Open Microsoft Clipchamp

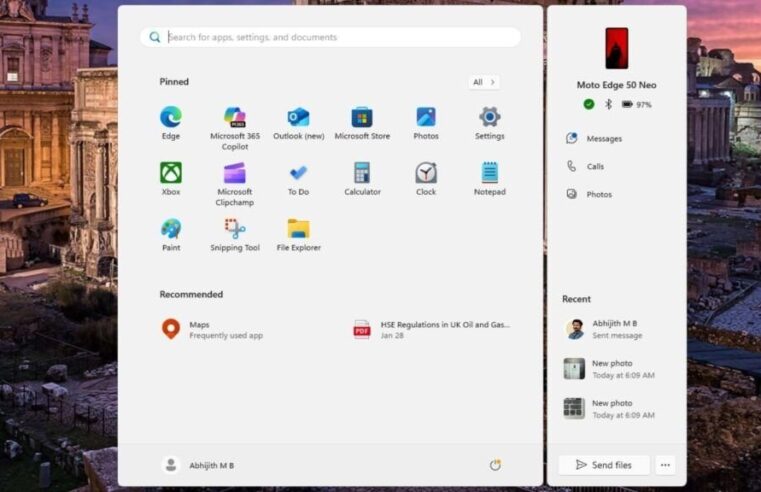coord(235,184)
